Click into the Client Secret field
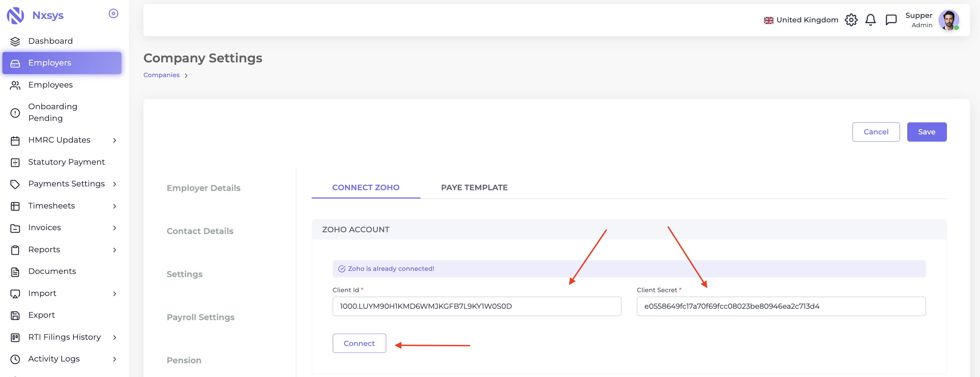This screenshot has width=980, height=377. coord(781,306)
